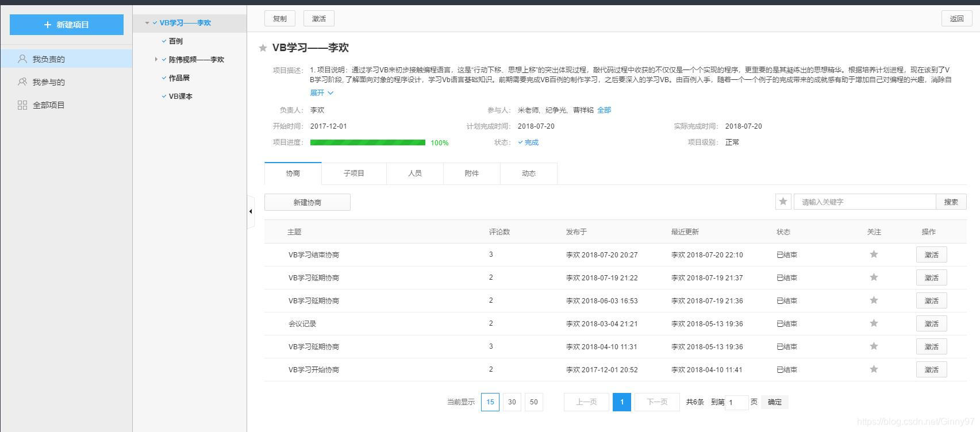Click the 评论数 column header
Image resolution: width=980 pixels, height=432 pixels.
499,232
